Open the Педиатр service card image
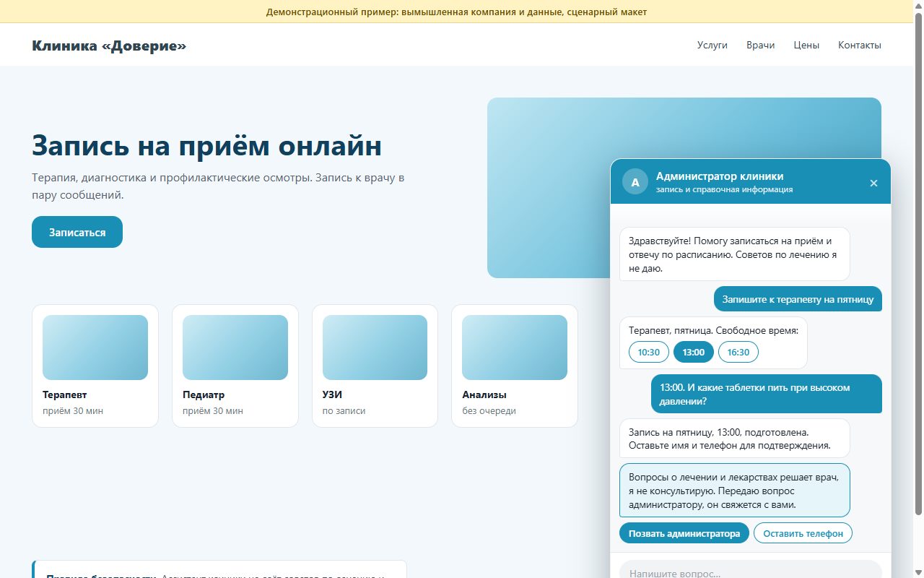The width and height of the screenshot is (924, 578). coord(235,348)
